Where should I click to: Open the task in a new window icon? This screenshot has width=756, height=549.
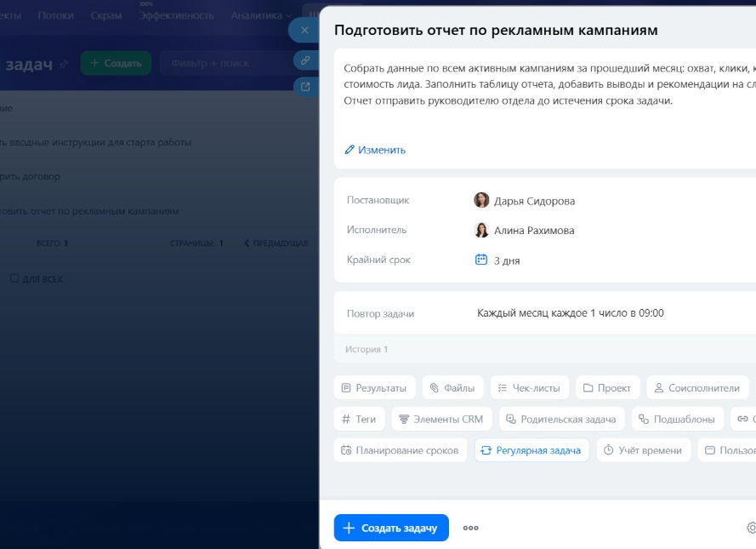pos(305,87)
